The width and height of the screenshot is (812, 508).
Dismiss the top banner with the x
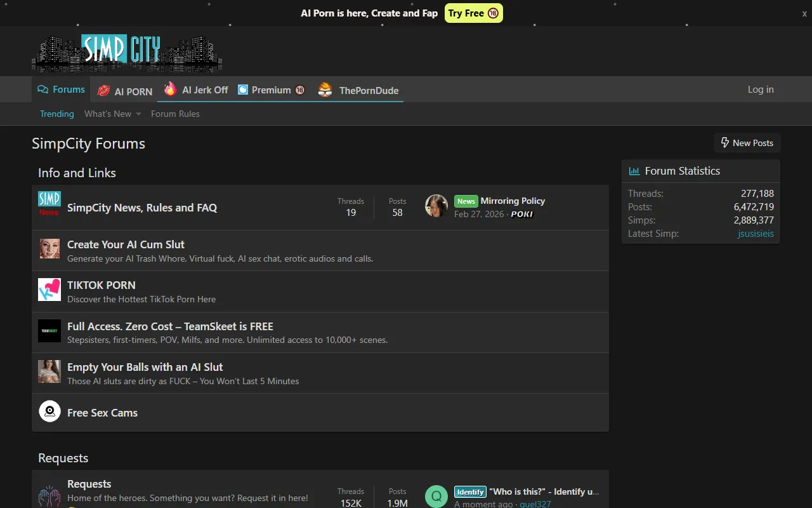[x=804, y=13]
